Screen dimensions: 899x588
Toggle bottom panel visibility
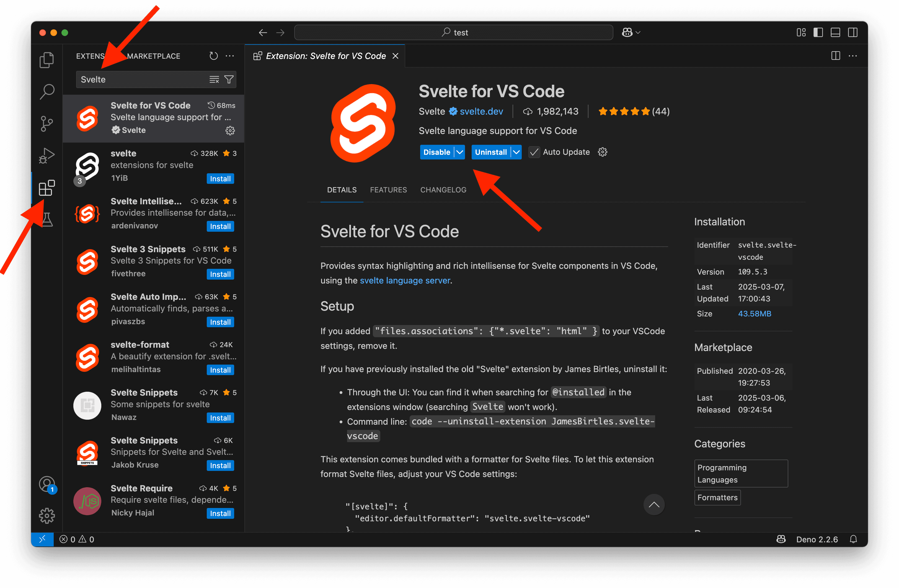835,32
